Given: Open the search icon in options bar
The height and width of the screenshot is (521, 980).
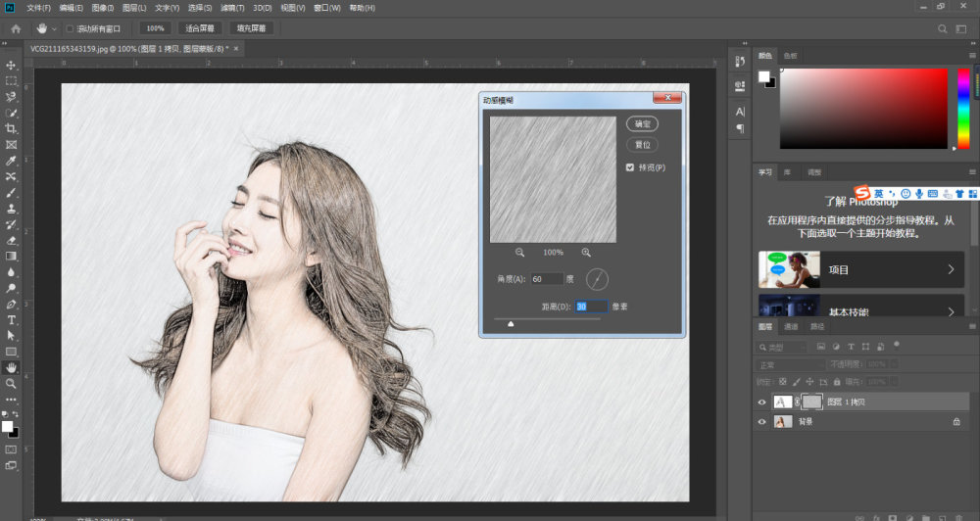Looking at the screenshot, I should (x=943, y=28).
